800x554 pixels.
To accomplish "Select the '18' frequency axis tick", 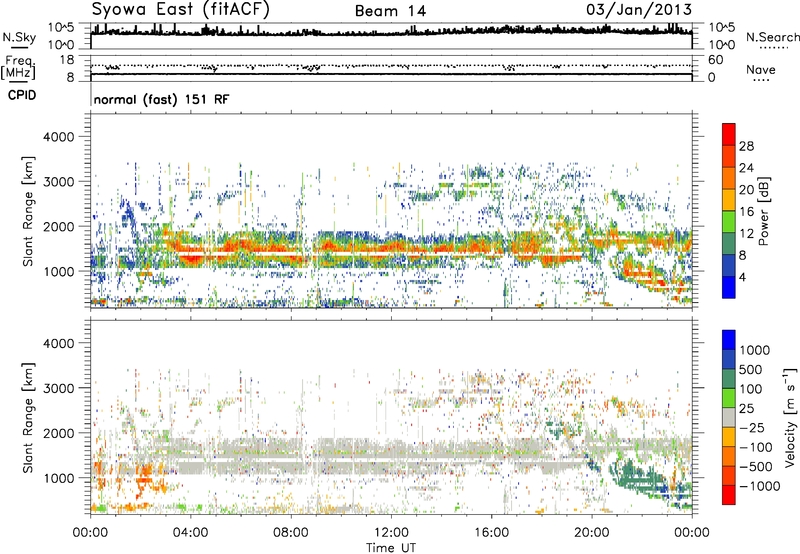I will (67, 60).
